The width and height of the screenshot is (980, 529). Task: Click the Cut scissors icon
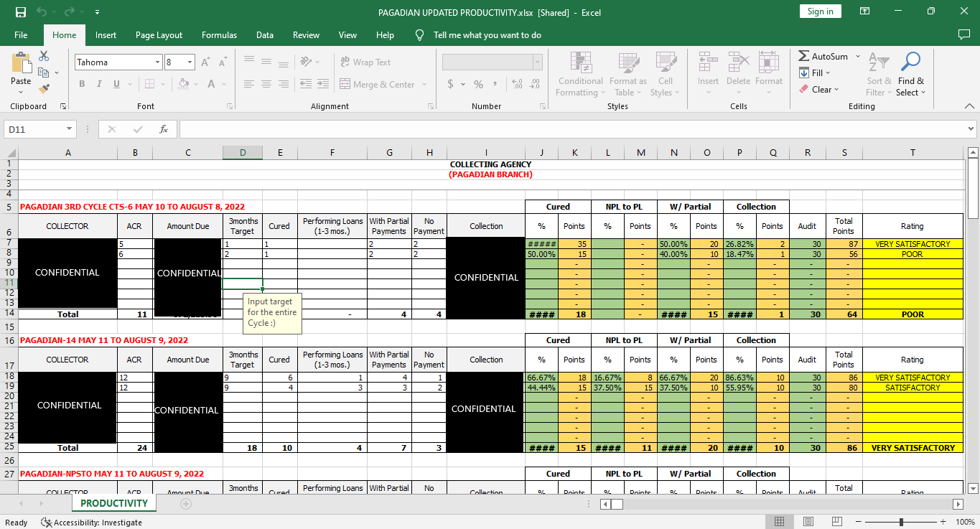[44, 56]
